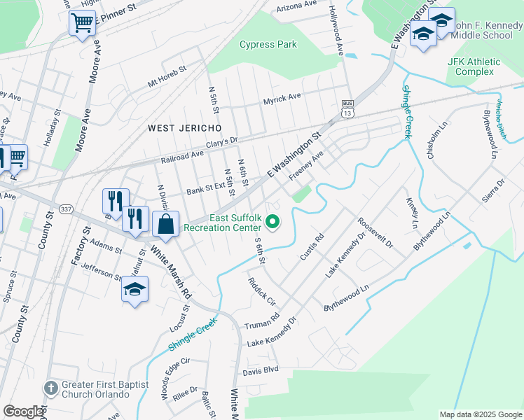Viewport: 524px width, 420px height.
Task: Click the Greater First Baptist Church Orlando label
Action: click(105, 389)
